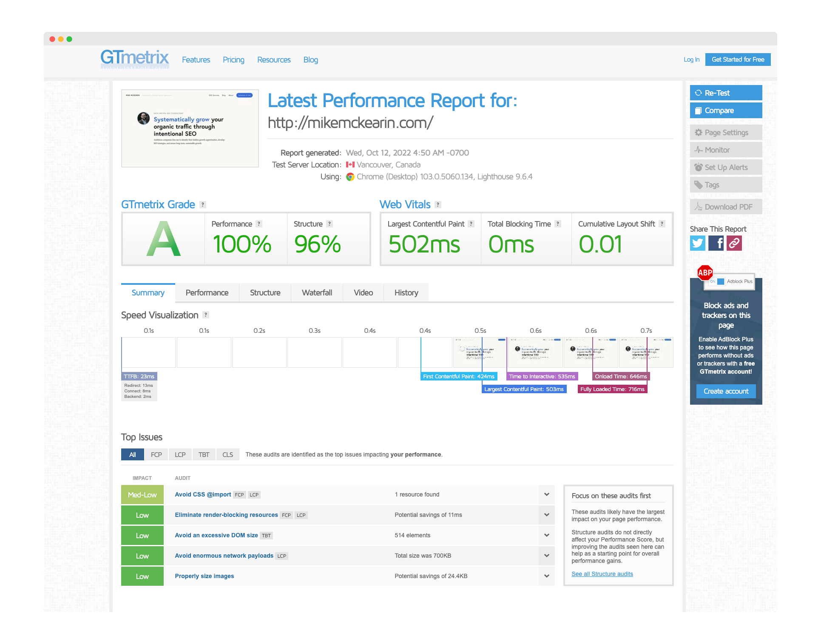
Task: Click Set Up Alerts
Action: [x=726, y=167]
